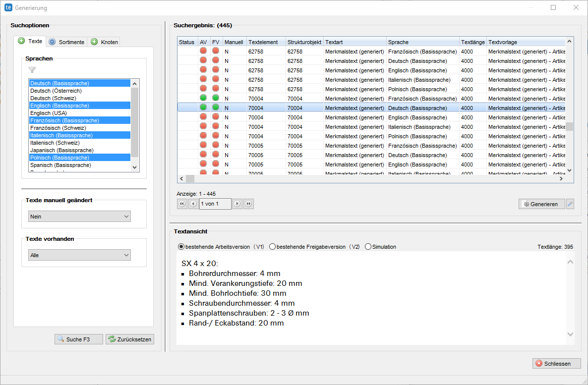Select bestehende Arbeitsversion (V1) radio
This screenshot has height=385, width=588.
tap(181, 247)
